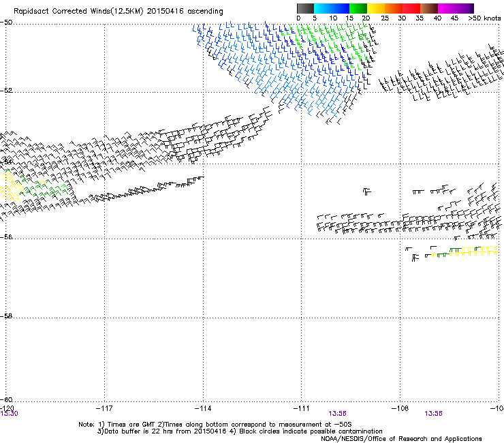Click the '13:56' time label near -111

click(337, 414)
